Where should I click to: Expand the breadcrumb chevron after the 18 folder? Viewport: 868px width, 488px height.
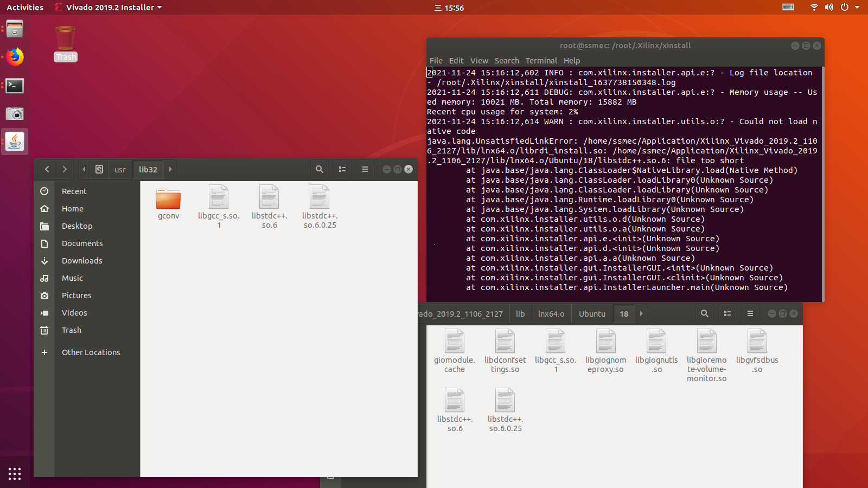641,313
